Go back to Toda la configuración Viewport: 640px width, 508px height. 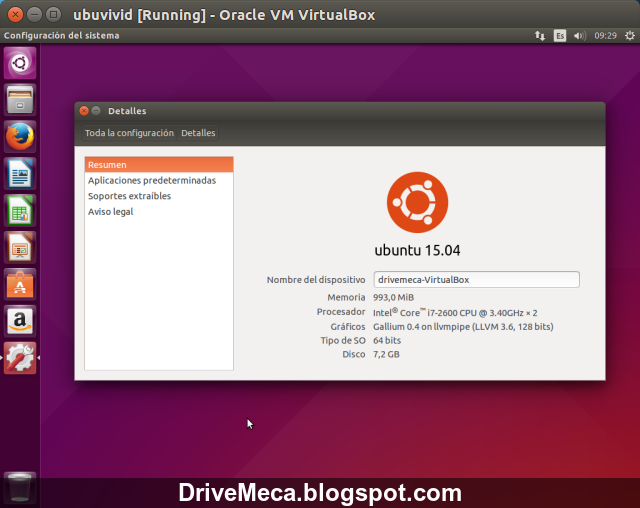[129, 133]
